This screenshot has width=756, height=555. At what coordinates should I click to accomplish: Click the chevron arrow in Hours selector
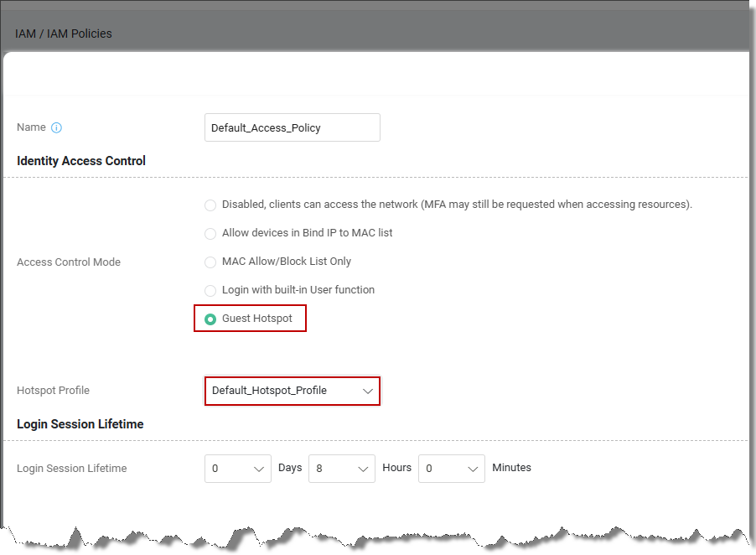pos(363,469)
